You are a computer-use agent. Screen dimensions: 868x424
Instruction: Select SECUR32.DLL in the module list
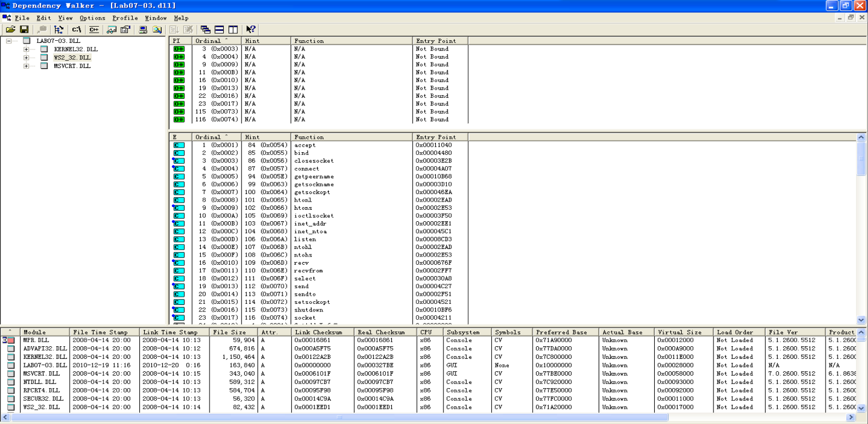43,398
